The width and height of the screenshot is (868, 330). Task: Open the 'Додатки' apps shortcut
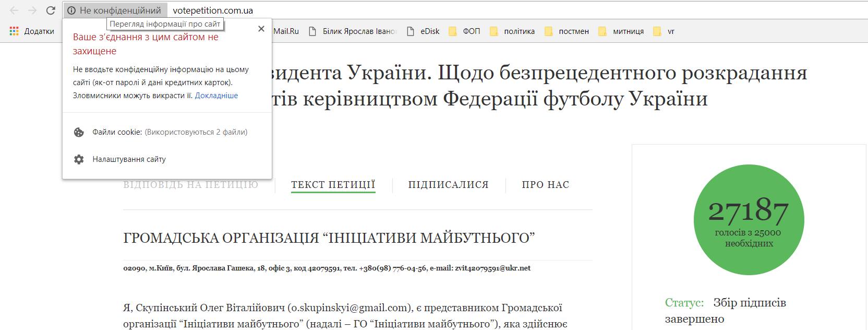[32, 31]
